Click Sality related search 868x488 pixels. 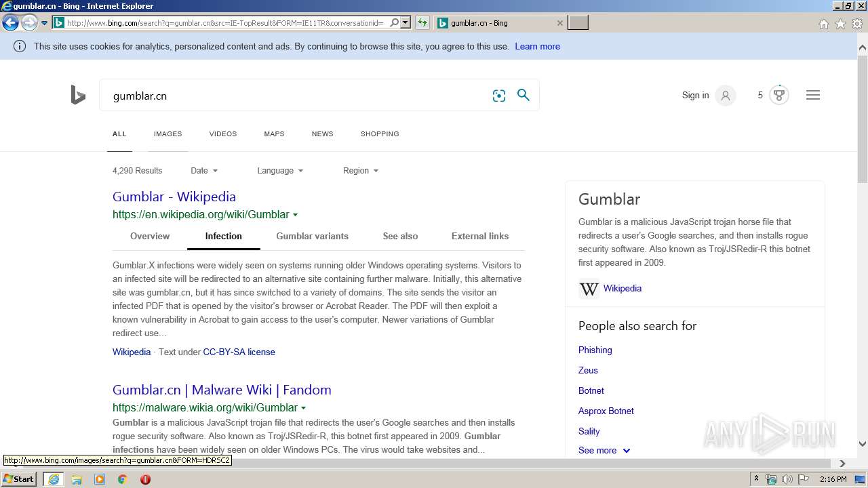coord(589,431)
